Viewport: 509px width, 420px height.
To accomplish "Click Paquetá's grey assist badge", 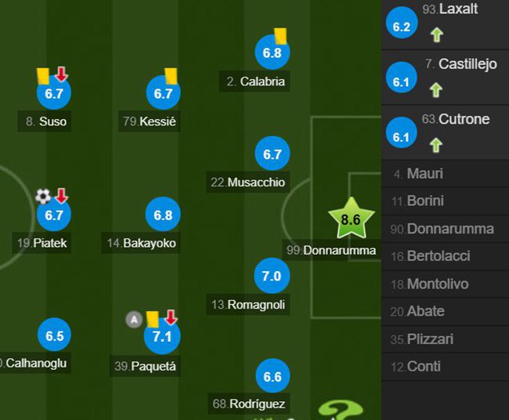I will (134, 320).
